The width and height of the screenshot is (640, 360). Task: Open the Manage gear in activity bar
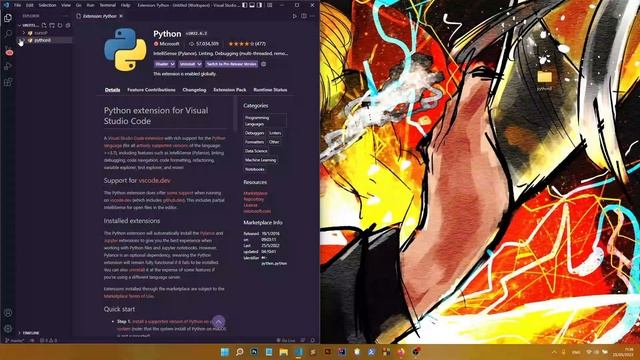(x=8, y=329)
